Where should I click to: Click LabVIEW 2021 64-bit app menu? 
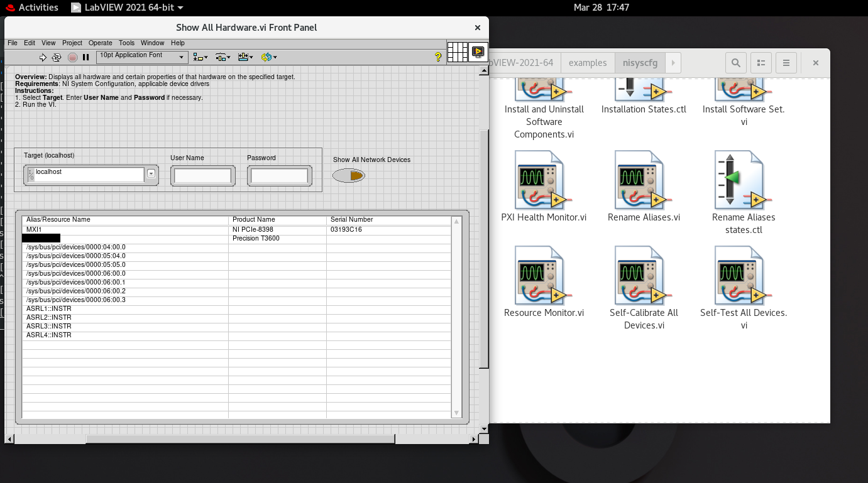coord(127,8)
